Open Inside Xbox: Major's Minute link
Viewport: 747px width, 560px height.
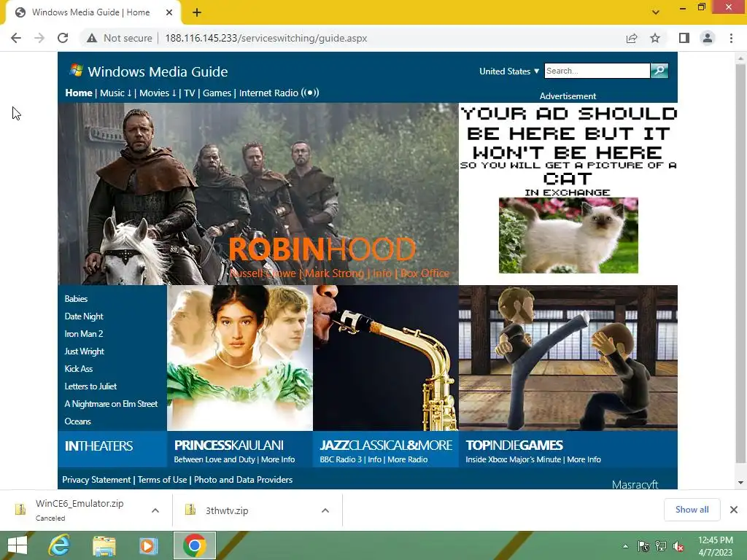tap(513, 459)
